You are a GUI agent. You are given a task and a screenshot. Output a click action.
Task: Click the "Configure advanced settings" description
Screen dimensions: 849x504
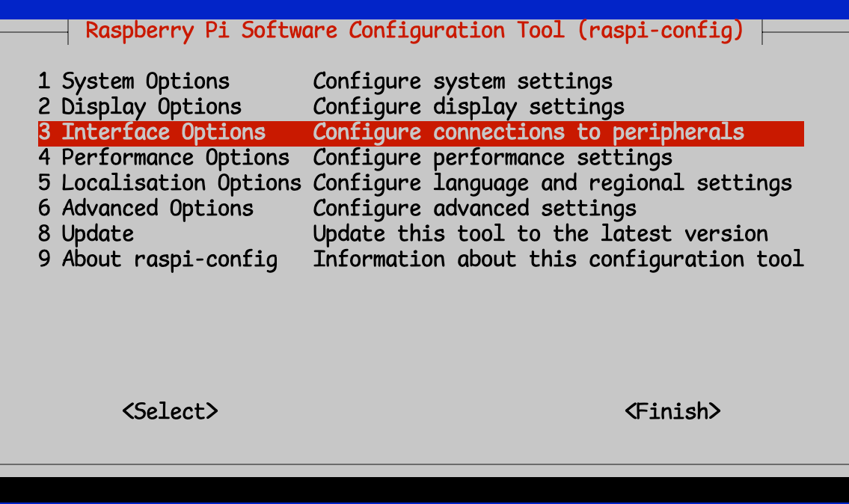pyautogui.click(x=474, y=209)
